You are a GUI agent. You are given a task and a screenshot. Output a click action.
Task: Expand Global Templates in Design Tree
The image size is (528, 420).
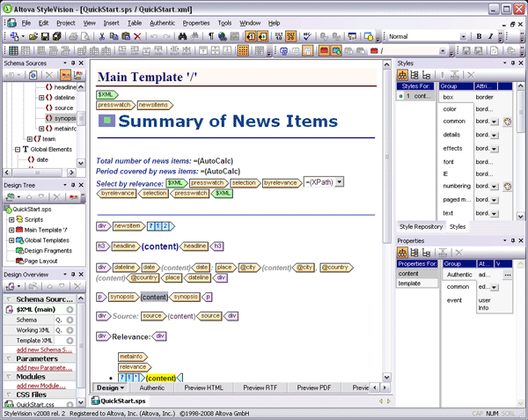[x=11, y=240]
